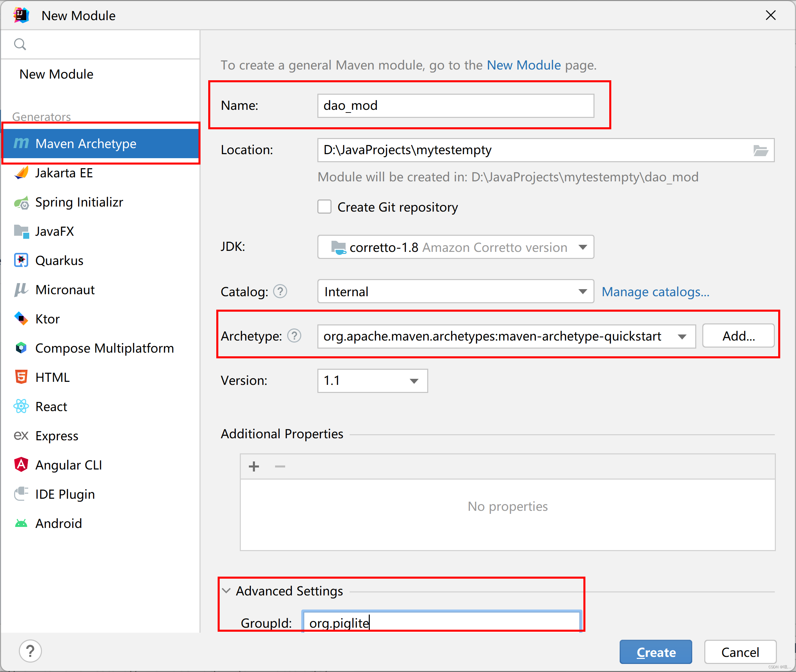Select the Micronaut generator

[x=101, y=290]
